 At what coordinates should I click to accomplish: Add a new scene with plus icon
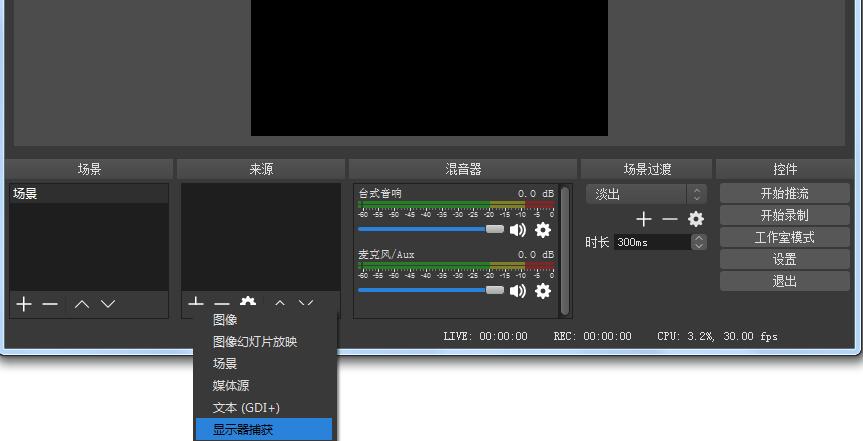(24, 304)
